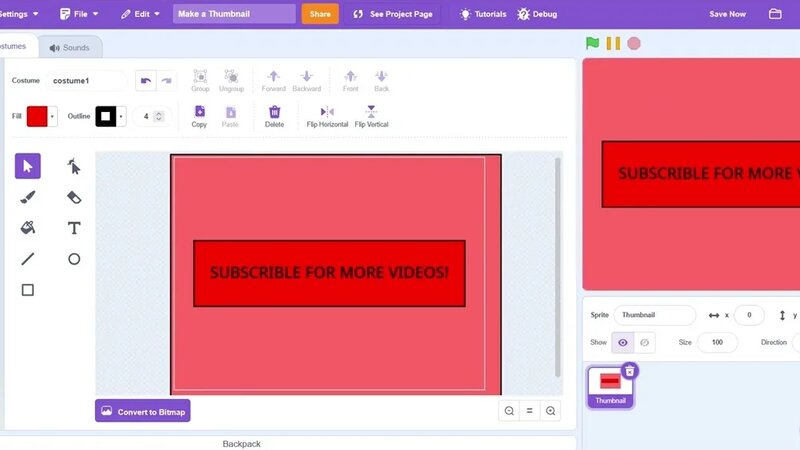Zoom in on the costume canvas
The width and height of the screenshot is (800, 450).
pyautogui.click(x=551, y=411)
